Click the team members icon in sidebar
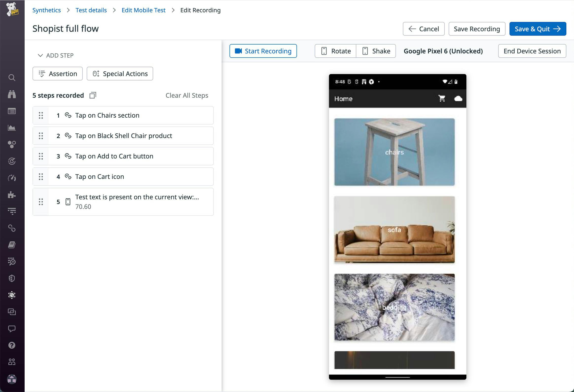The image size is (574, 392). [x=12, y=361]
